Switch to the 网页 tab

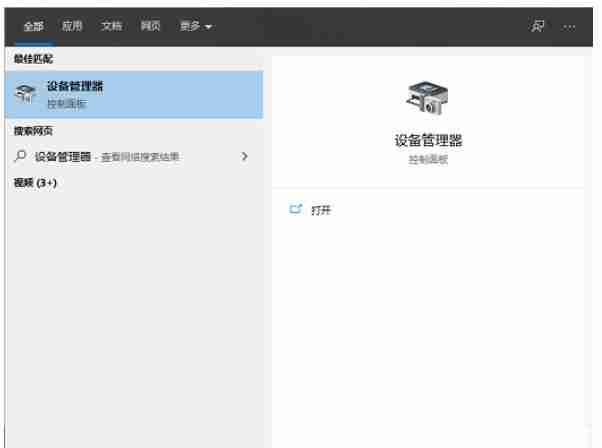click(x=150, y=26)
